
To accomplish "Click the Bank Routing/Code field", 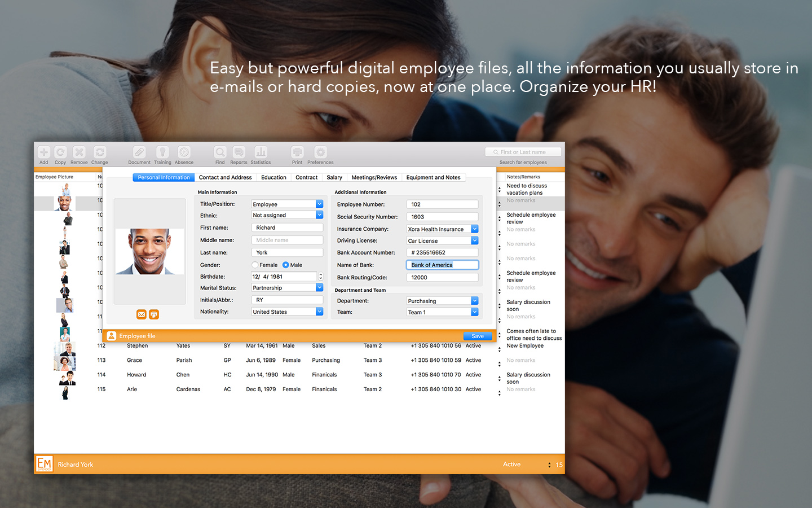I will [443, 277].
